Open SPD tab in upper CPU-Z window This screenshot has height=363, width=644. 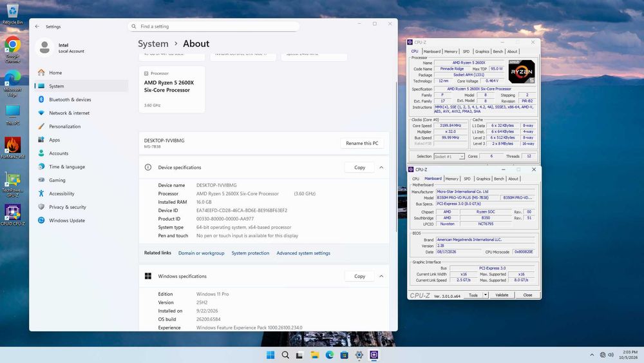[466, 52]
